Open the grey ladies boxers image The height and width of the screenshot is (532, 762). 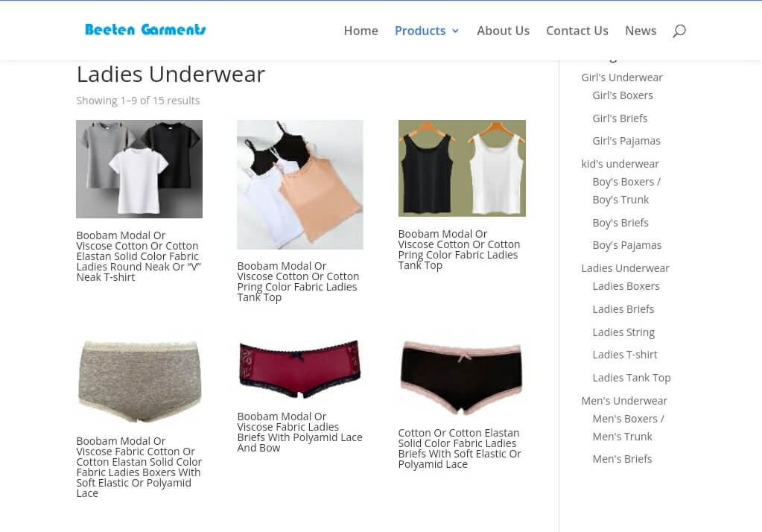click(x=139, y=381)
